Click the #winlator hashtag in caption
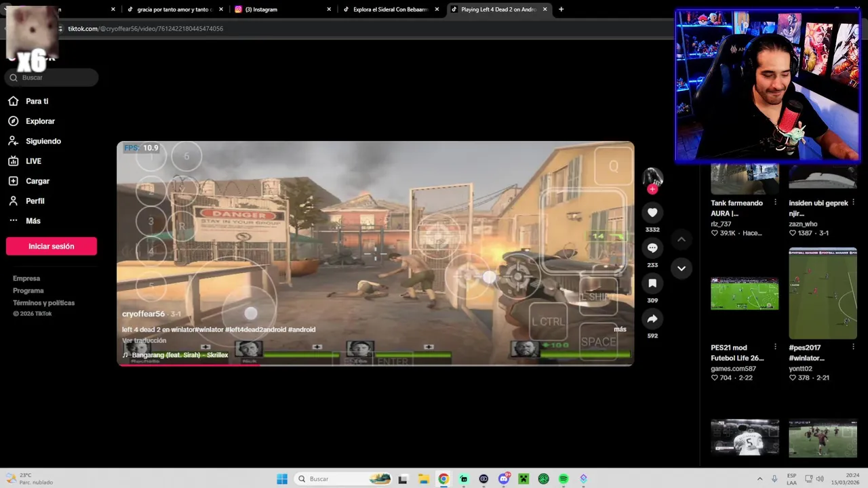Screen dimensions: 868x488 click(210, 329)
